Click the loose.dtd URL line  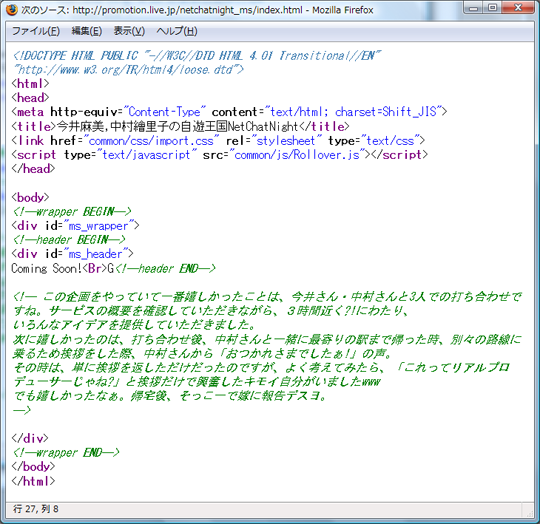[x=128, y=70]
